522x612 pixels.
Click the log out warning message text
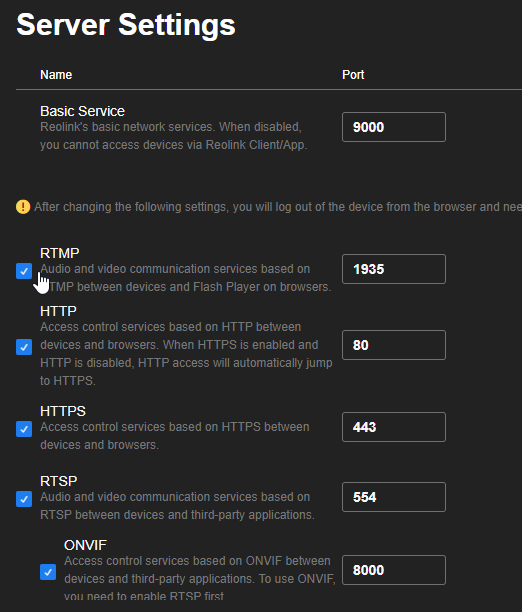tap(278, 207)
